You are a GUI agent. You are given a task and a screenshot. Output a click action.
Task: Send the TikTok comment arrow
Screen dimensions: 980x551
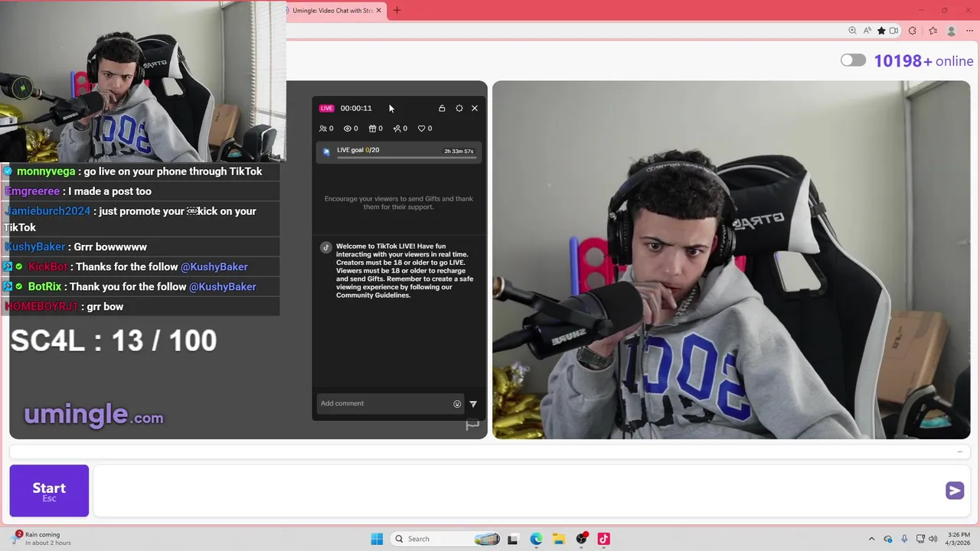pos(473,404)
